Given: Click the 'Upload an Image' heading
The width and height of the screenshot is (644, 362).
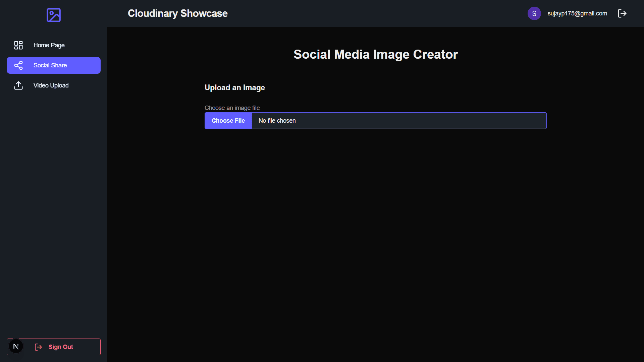Looking at the screenshot, I should tap(235, 87).
